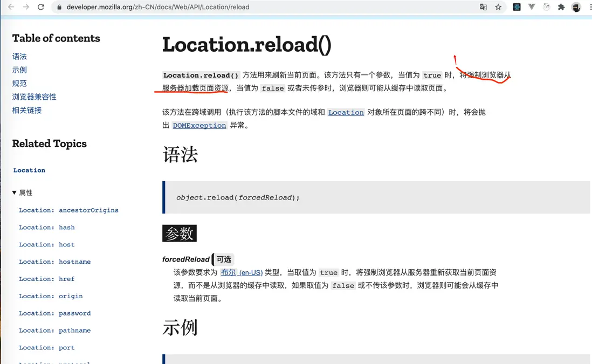Click the 示例 section heading
Image resolution: width=592 pixels, height=364 pixels.
[180, 327]
